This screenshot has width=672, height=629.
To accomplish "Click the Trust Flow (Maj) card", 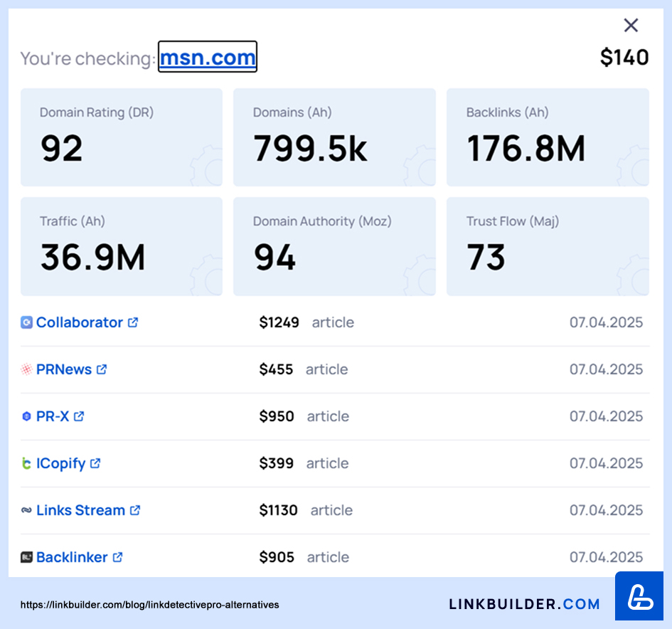I will click(548, 246).
